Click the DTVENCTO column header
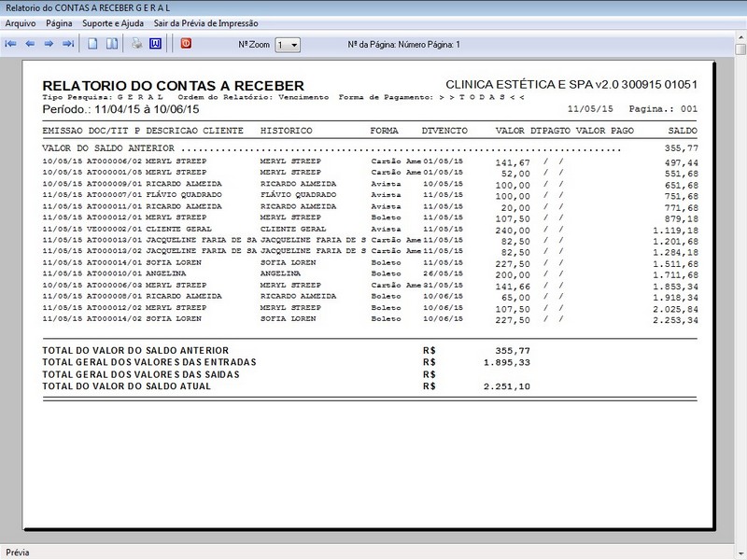 click(444, 131)
